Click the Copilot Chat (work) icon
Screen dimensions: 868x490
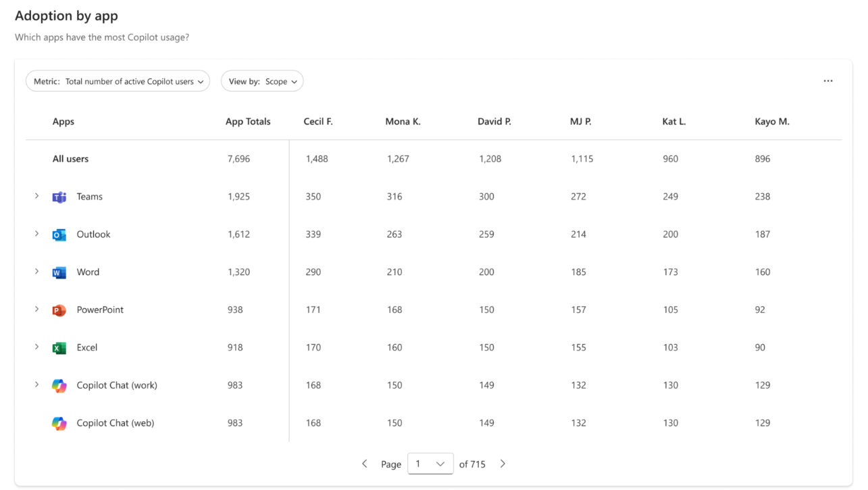point(59,386)
